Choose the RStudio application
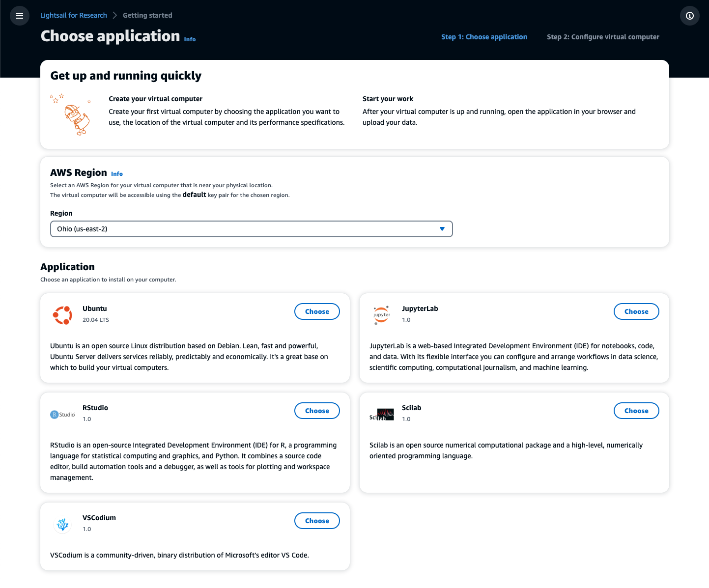Image resolution: width=709 pixels, height=588 pixels. (x=317, y=411)
